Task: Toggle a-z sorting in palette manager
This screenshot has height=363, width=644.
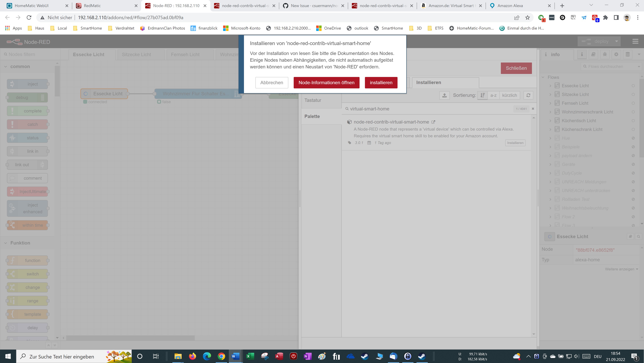Action: [x=493, y=95]
